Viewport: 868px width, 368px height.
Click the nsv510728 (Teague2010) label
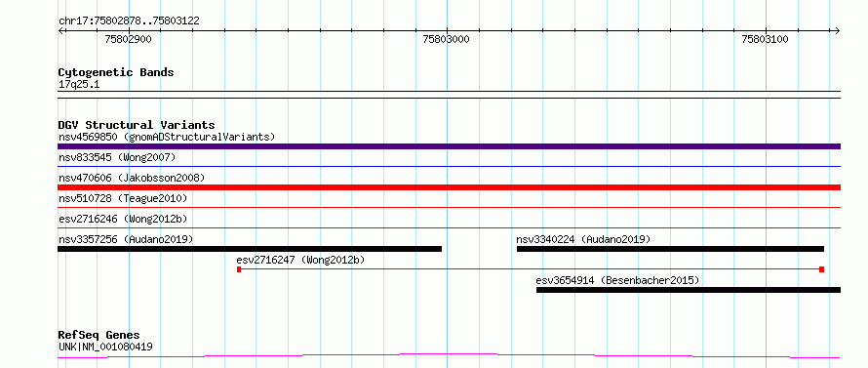pyautogui.click(x=123, y=198)
